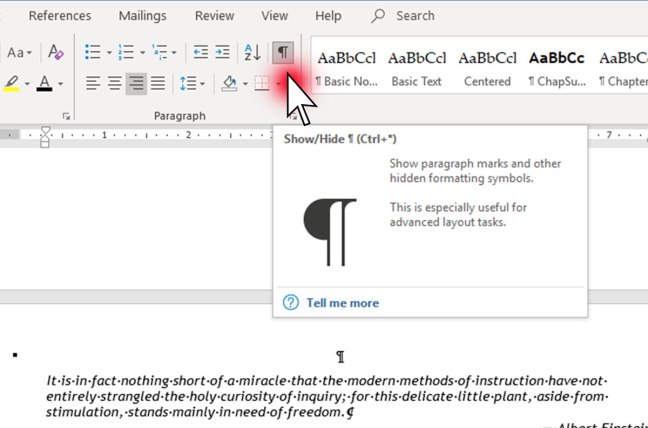The width and height of the screenshot is (648, 428).
Task: Toggle justify text alignment
Action: click(159, 84)
